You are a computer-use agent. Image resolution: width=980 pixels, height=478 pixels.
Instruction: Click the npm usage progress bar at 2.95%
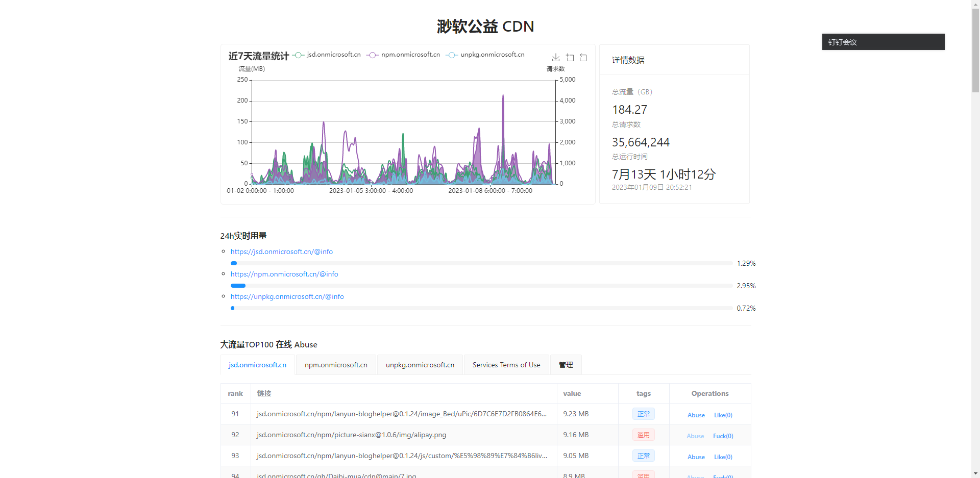tap(481, 286)
